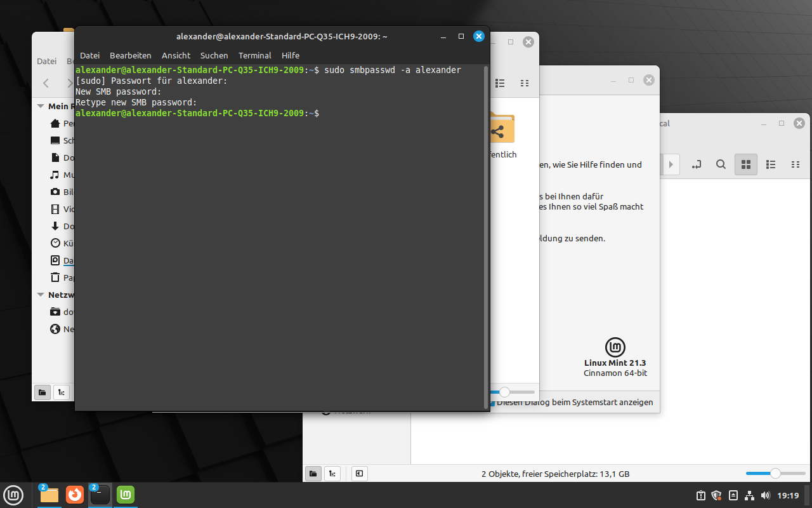Click terminal command 'sudo smbpasswd -a alexander'
Viewport: 812px width, 508px height.
393,70
